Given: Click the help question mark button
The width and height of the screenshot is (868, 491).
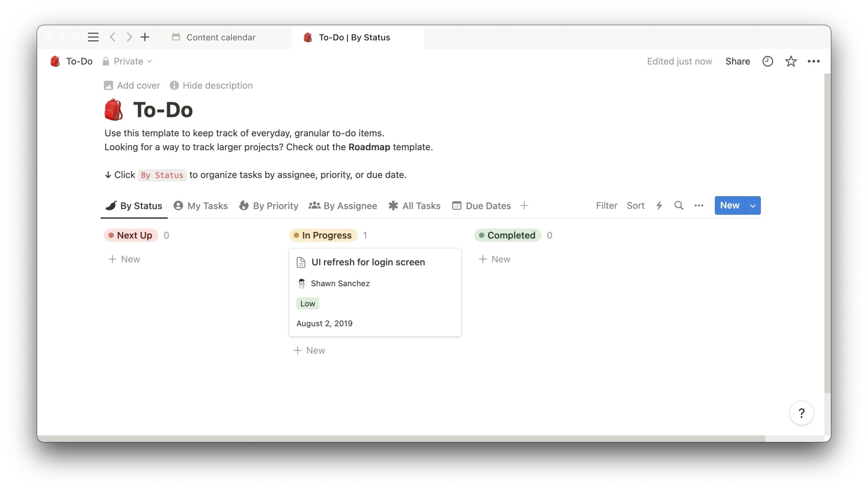Looking at the screenshot, I should 801,413.
